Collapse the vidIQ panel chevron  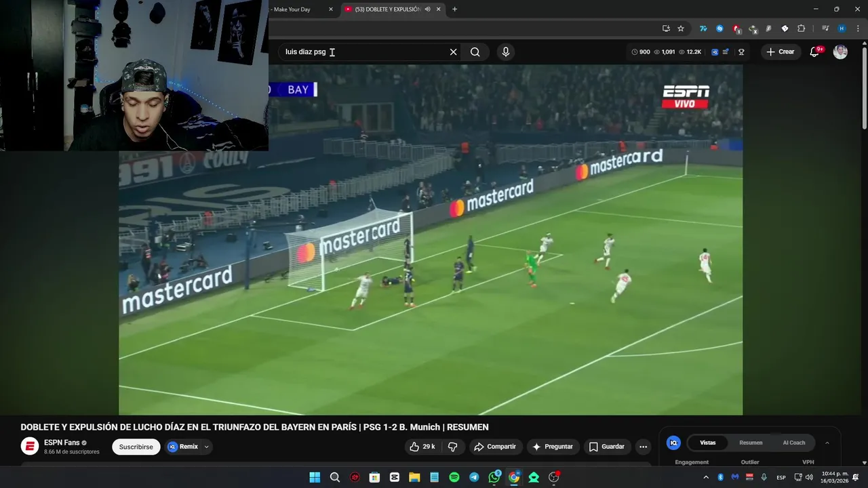point(827,443)
